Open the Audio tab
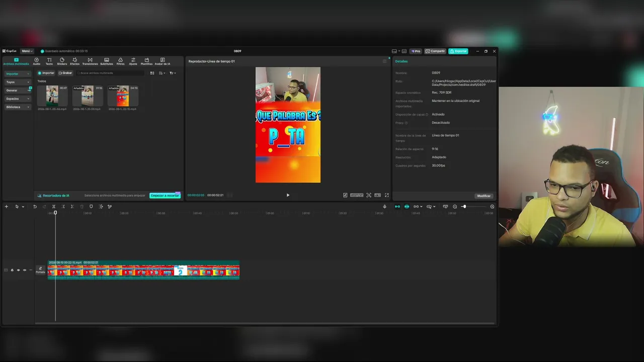Viewport: 644px width, 362px height. click(x=37, y=61)
